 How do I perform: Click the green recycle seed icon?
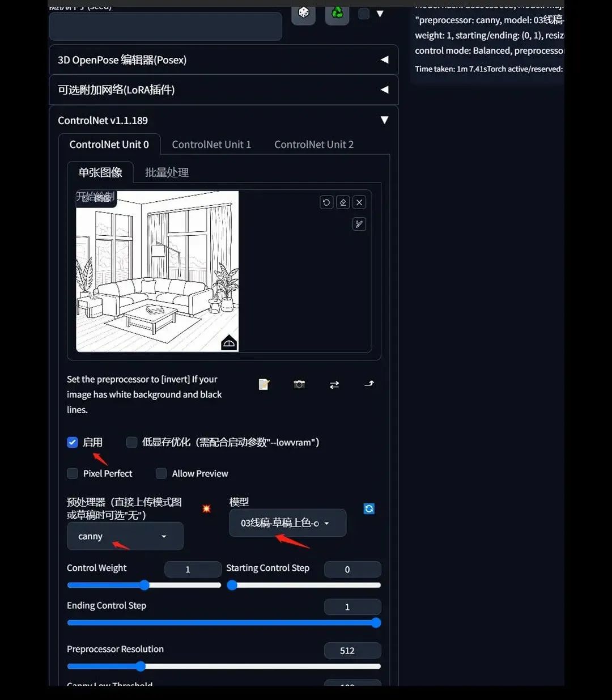tap(337, 14)
